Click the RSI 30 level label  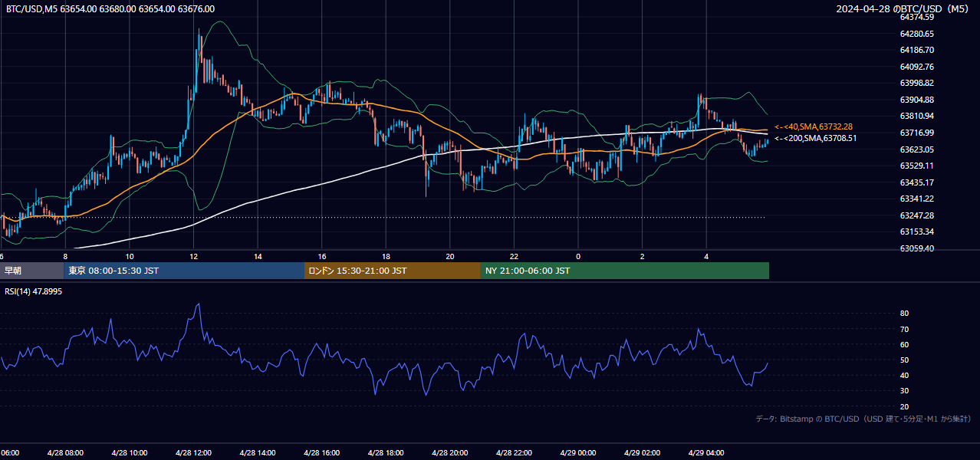click(905, 391)
